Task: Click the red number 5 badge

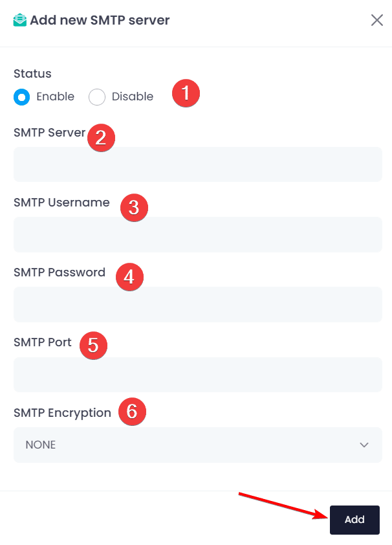Action: (93, 345)
